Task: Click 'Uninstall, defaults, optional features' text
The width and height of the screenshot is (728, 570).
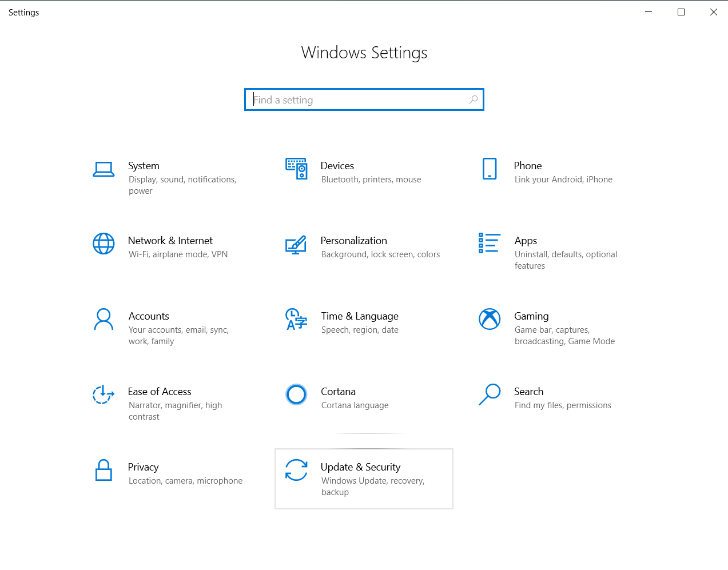Action: tap(566, 260)
